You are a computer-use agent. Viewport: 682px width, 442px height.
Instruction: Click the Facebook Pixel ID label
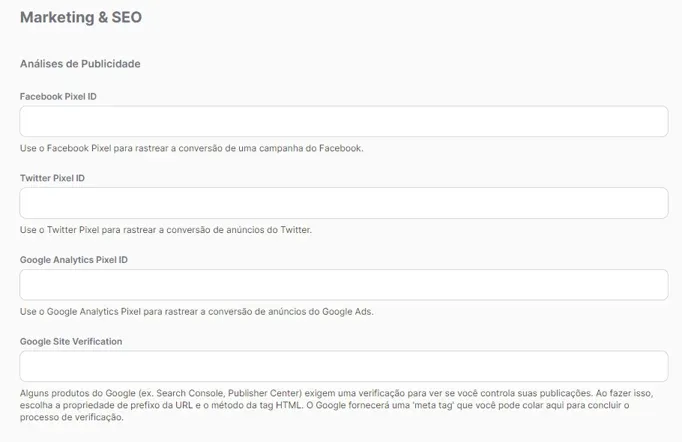(x=58, y=97)
